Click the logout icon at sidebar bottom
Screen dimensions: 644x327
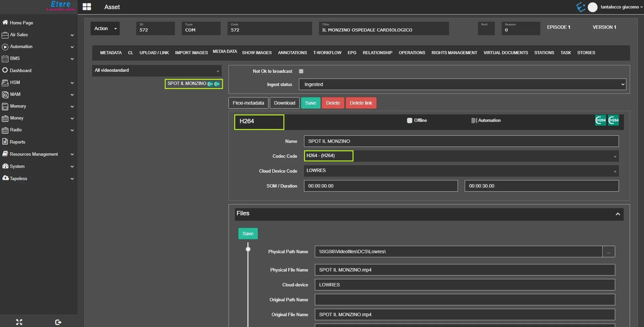(58, 322)
